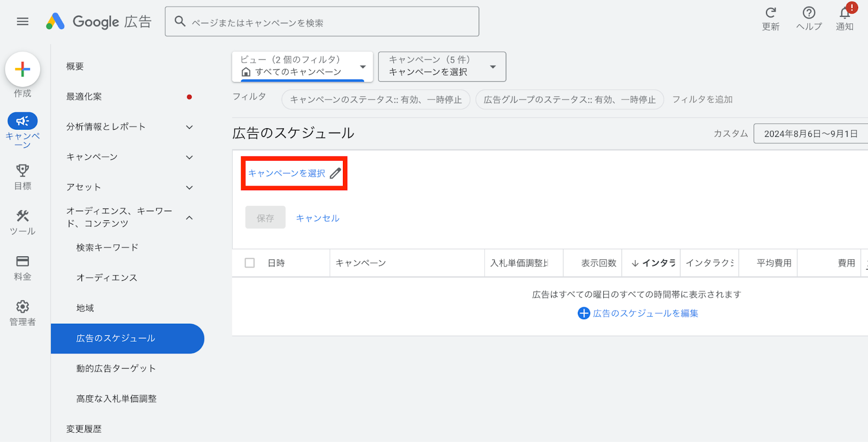The image size is (868, 442).
Task: Open the 料金 billing card icon
Action: click(23, 261)
